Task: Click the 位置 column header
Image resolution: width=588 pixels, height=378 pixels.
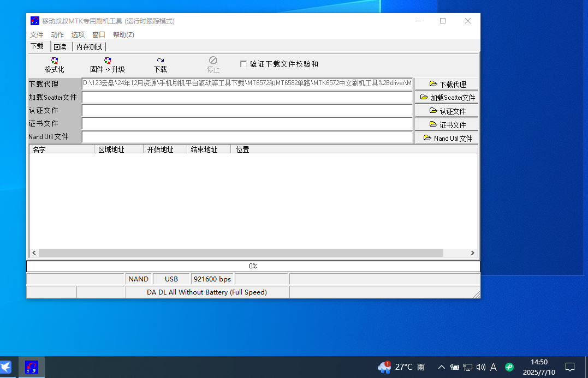Action: (x=354, y=149)
